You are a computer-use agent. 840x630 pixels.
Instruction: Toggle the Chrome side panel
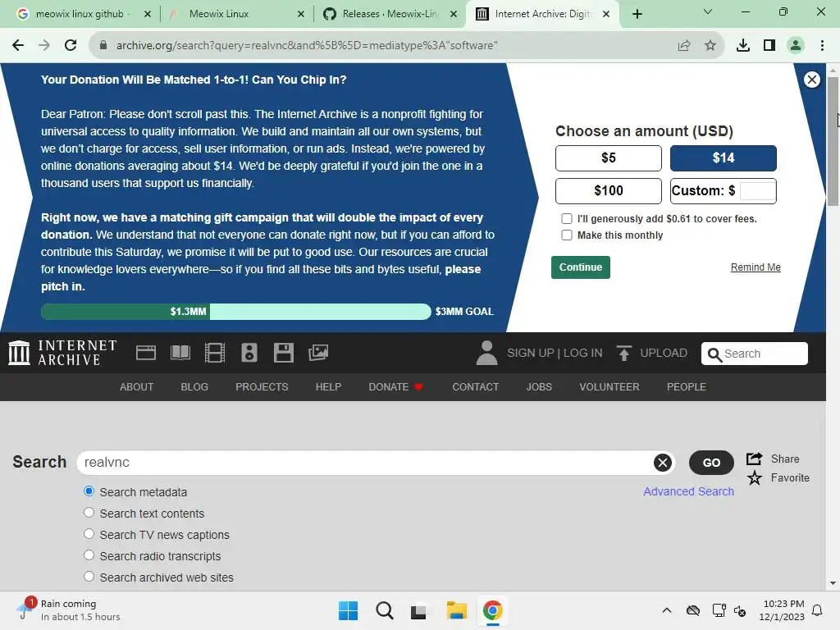(769, 45)
